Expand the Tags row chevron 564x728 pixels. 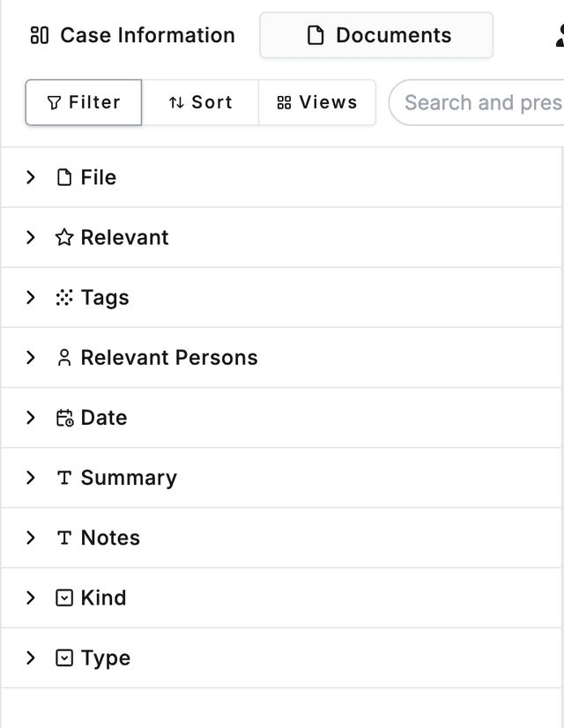pos(31,298)
